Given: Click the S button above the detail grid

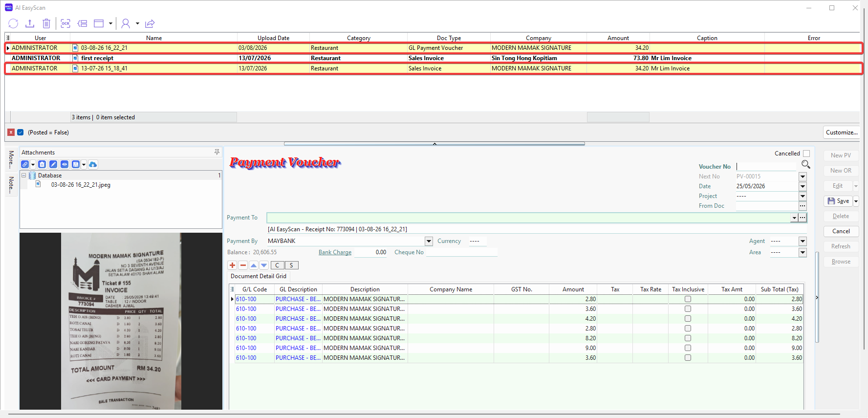Looking at the screenshot, I should coord(291,265).
